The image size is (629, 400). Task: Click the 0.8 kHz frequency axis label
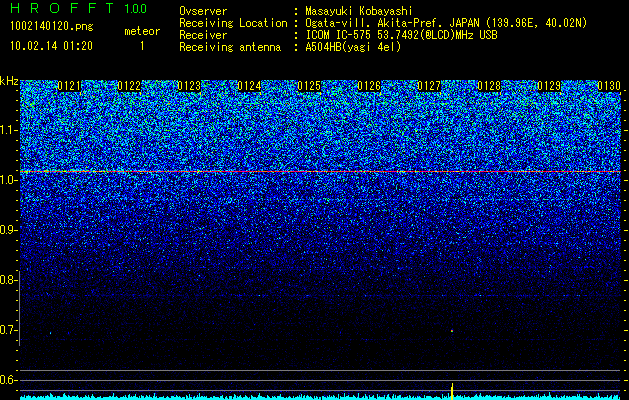coord(9,280)
